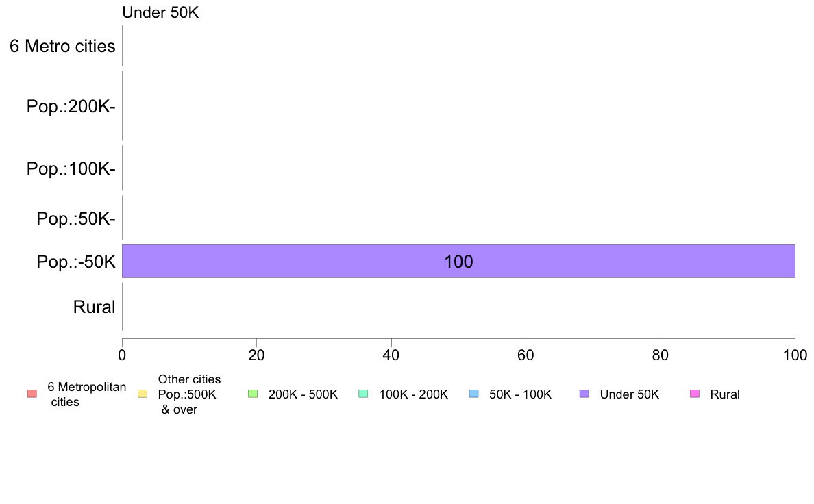This screenshot has width=814, height=504.
Task: Click the 60 tick on x-axis
Action: click(526, 355)
